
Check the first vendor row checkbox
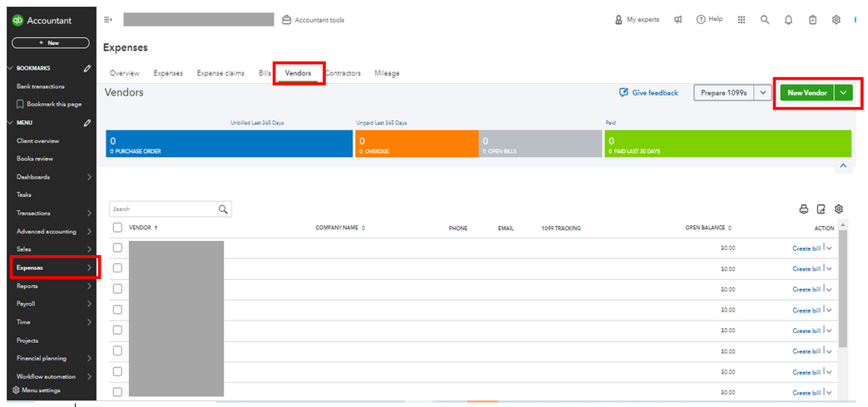point(117,248)
